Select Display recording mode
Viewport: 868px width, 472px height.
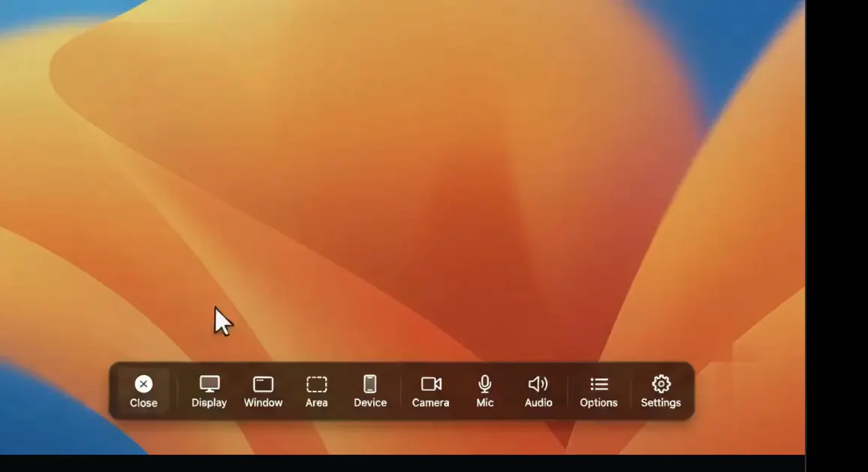point(209,391)
